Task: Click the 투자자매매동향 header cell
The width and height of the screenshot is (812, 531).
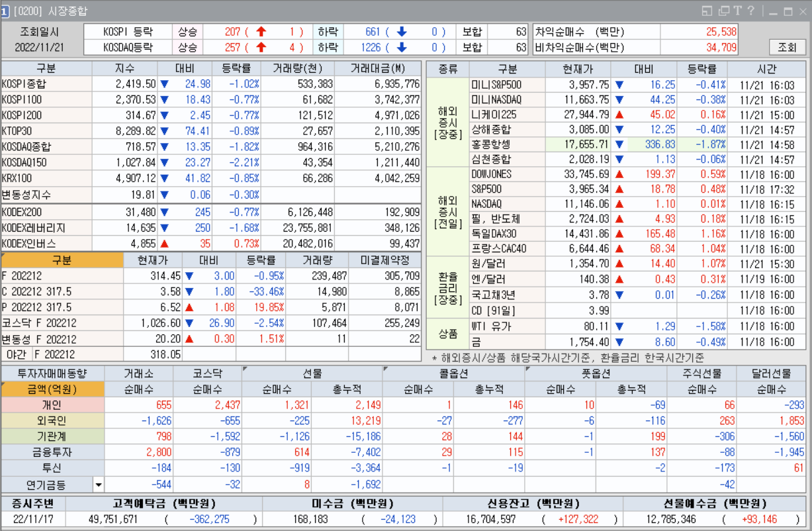Action: click(52, 373)
